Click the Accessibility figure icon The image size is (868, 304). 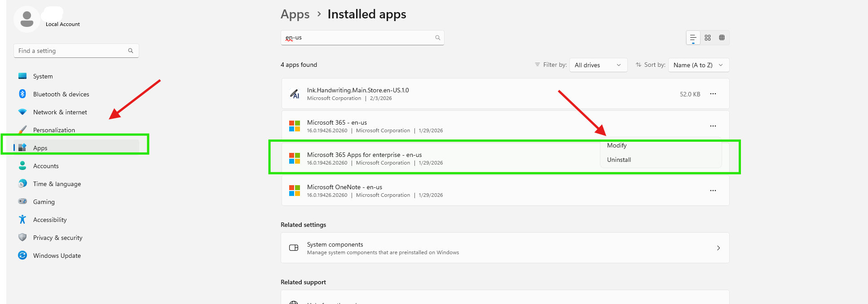pyautogui.click(x=22, y=219)
